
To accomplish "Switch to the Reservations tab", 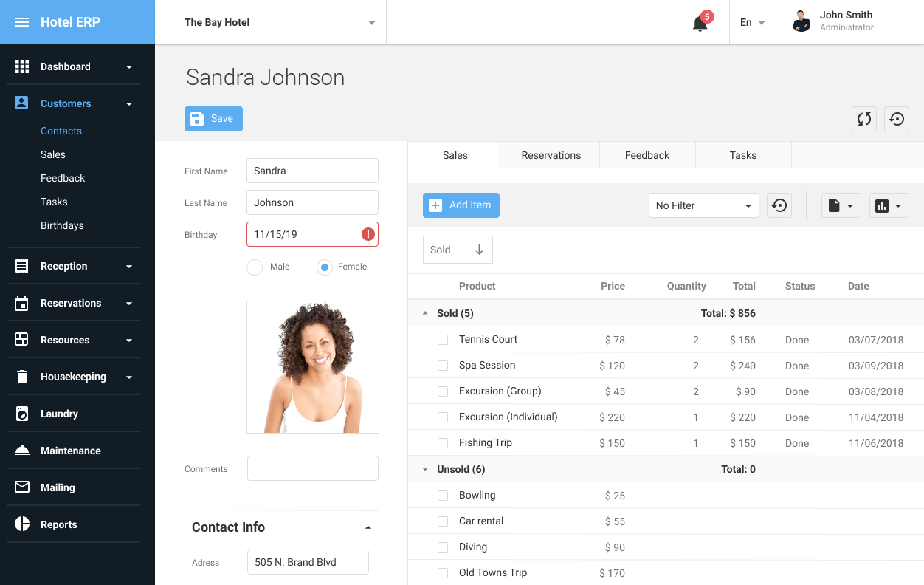I will [x=551, y=155].
